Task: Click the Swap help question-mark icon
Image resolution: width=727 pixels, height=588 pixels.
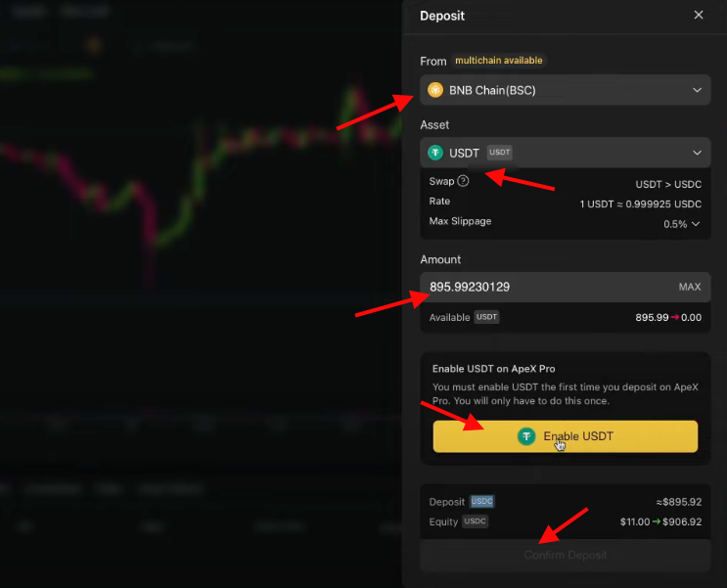Action: 463,181
